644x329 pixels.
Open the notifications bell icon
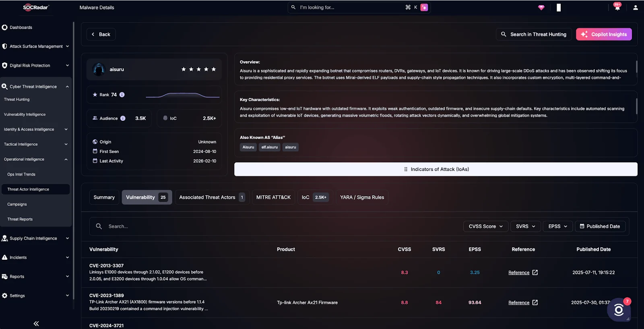point(617,7)
